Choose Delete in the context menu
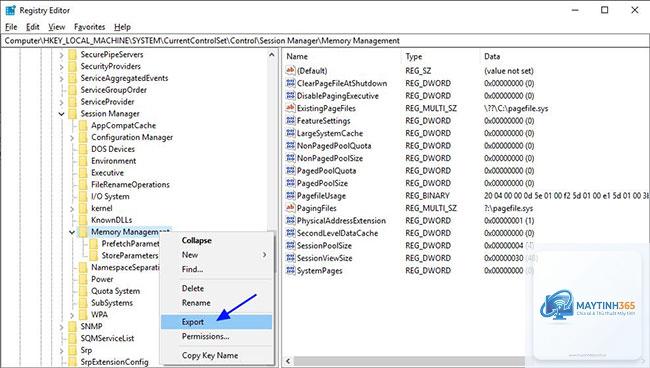The width and height of the screenshot is (650, 368). 216,288
